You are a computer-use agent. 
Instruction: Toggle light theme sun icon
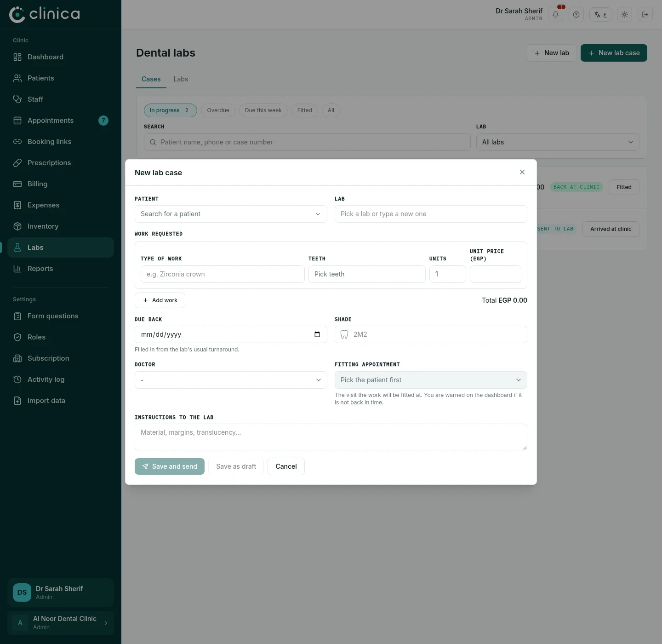pos(624,15)
